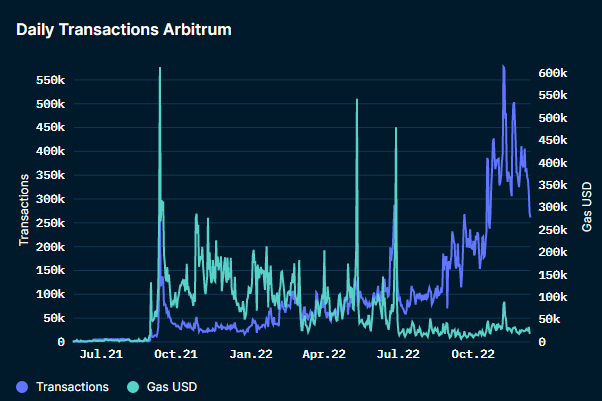602x401 pixels.
Task: Click the left axis '100k' tick label
Action: (x=51, y=294)
